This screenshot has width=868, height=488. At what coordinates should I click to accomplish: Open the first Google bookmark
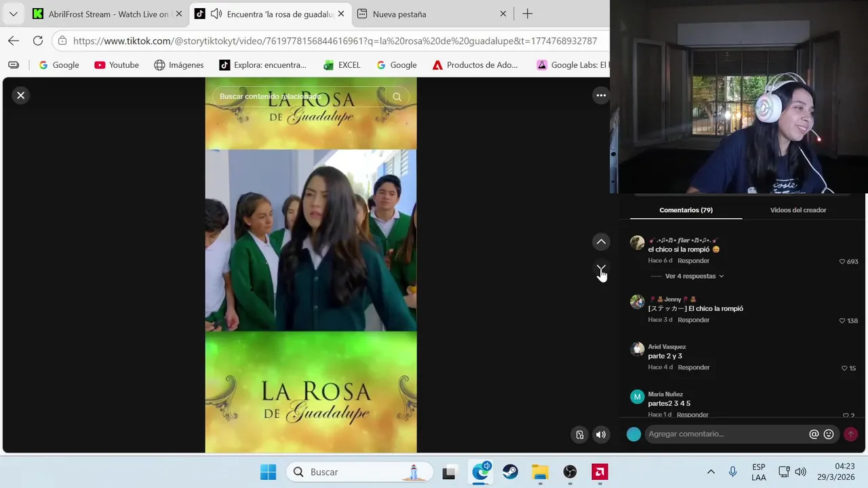59,65
